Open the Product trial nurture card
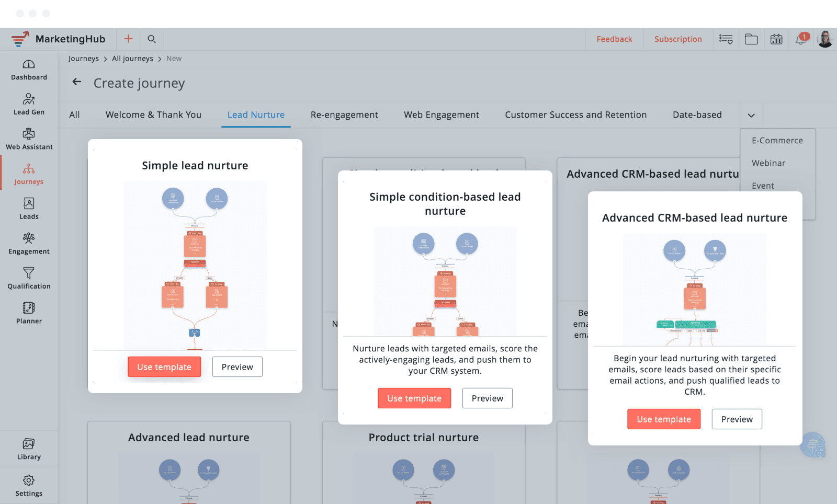 [x=424, y=463]
